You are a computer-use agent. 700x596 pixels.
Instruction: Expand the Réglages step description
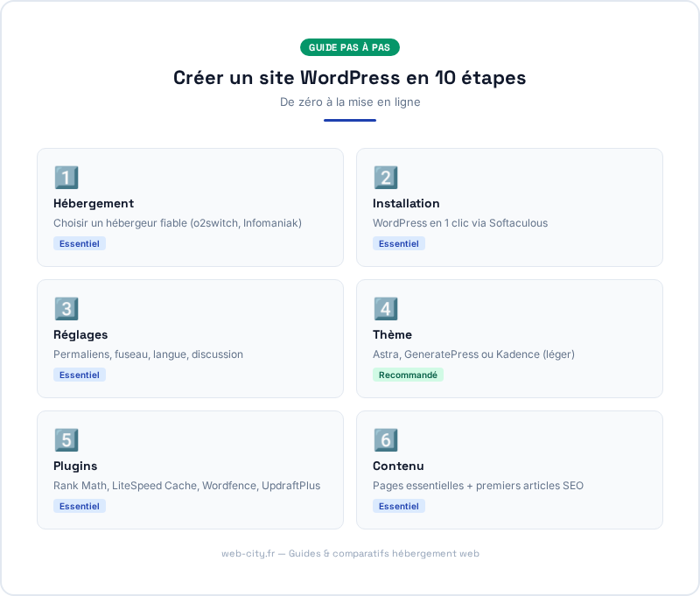pyautogui.click(x=190, y=339)
